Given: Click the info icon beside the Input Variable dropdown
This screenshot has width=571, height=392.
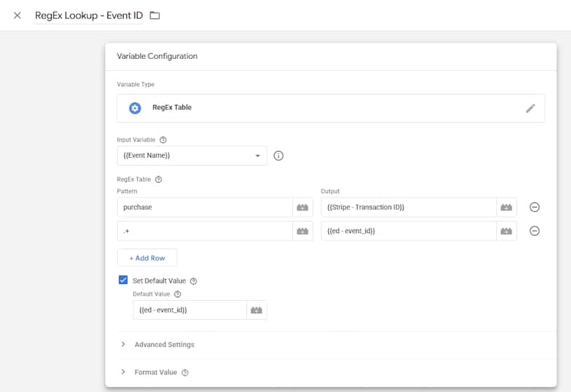Looking at the screenshot, I should click(278, 156).
